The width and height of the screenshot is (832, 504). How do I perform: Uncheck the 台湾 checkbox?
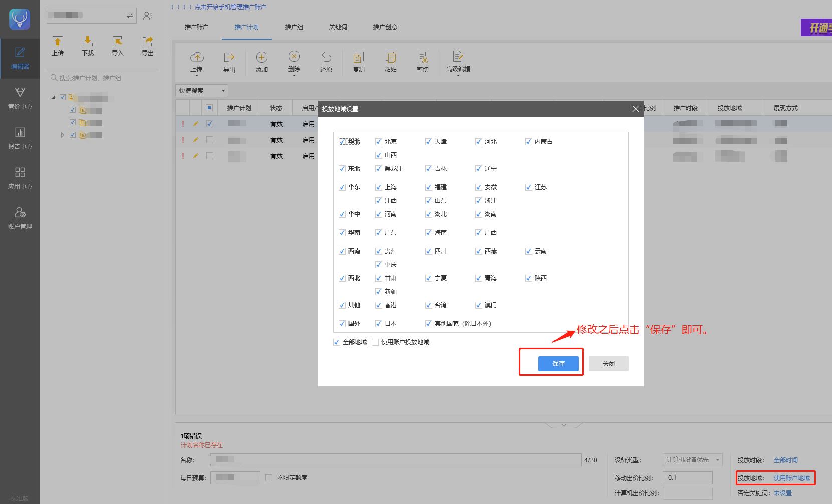[x=429, y=305]
